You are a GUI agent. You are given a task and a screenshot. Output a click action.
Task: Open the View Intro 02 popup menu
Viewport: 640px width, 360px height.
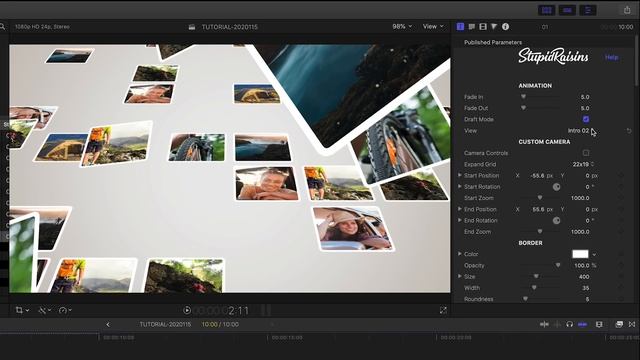pyautogui.click(x=580, y=131)
